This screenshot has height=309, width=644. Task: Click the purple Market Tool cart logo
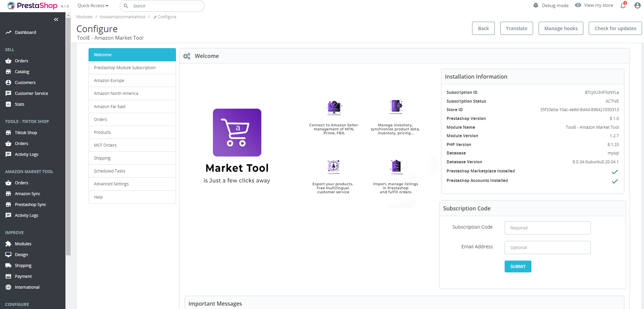point(237,132)
